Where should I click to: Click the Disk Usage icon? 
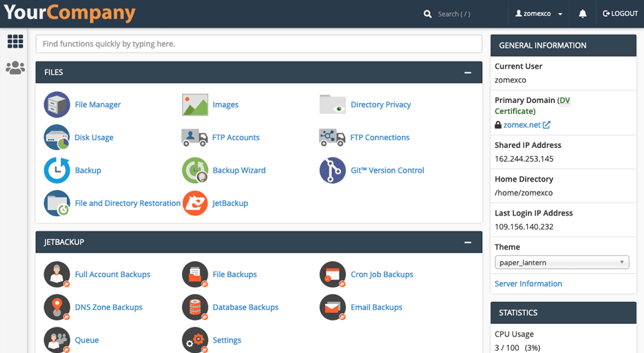click(x=57, y=137)
